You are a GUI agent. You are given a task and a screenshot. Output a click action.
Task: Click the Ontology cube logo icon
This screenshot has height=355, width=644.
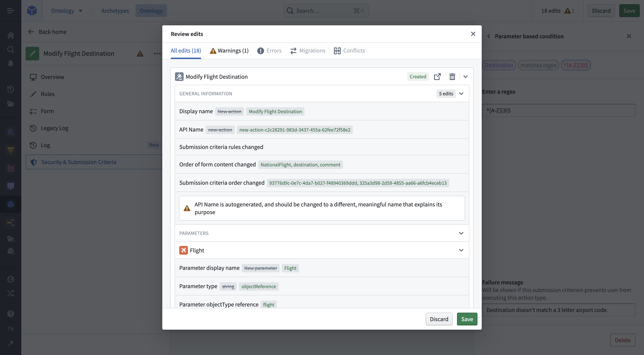click(32, 10)
